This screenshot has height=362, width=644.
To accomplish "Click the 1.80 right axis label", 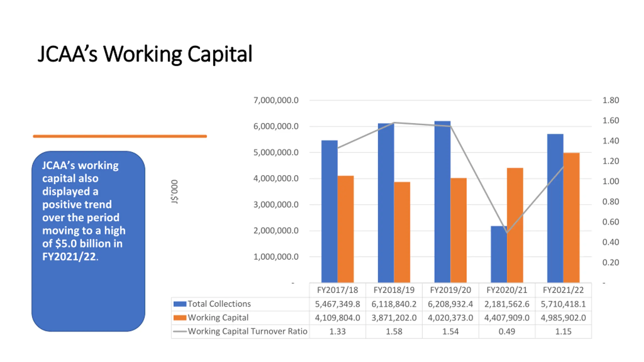I will pyautogui.click(x=611, y=100).
